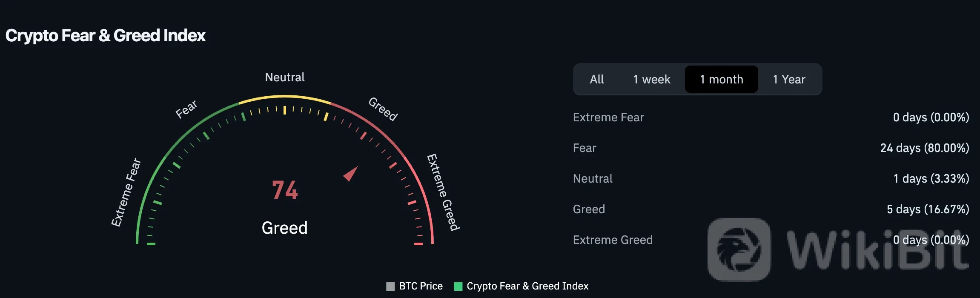Click the WikiBit eagle logo icon
Viewport: 980px width, 298px height.
click(739, 249)
